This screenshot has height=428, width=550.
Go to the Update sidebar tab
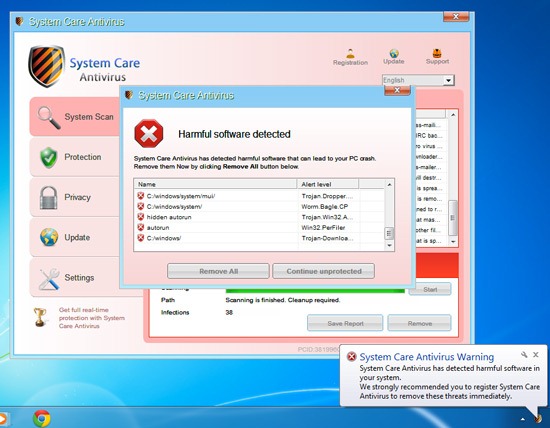coord(75,238)
